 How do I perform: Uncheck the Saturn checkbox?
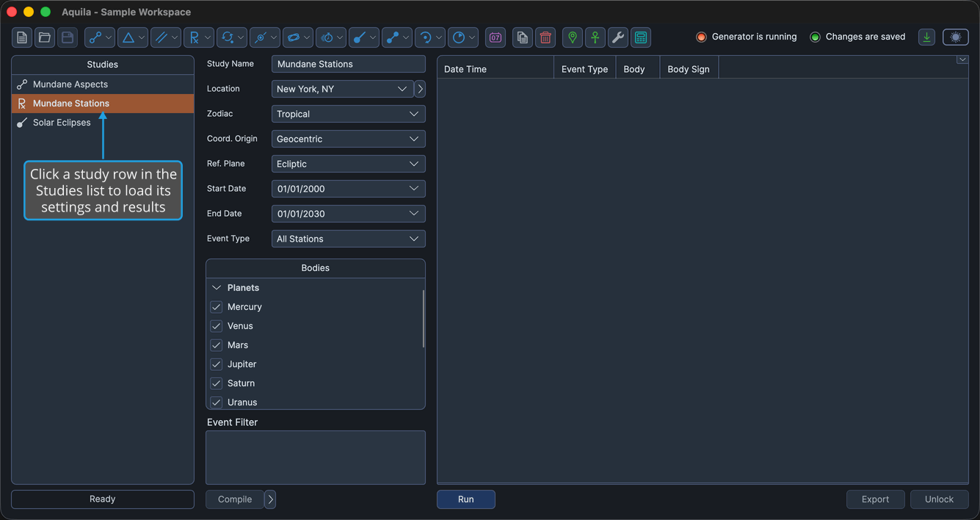[217, 383]
